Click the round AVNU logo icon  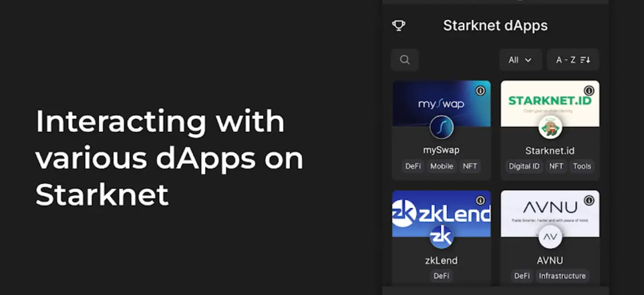click(550, 237)
